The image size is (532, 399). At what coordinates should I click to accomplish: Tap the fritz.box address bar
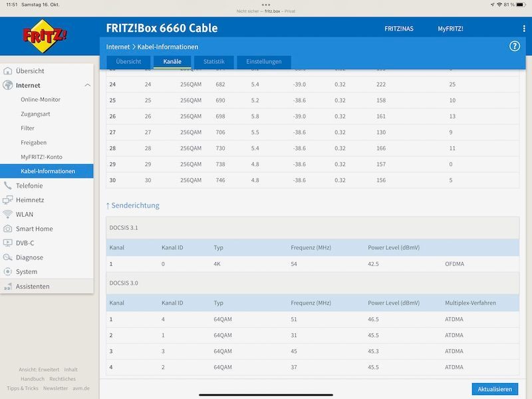(x=266, y=11)
